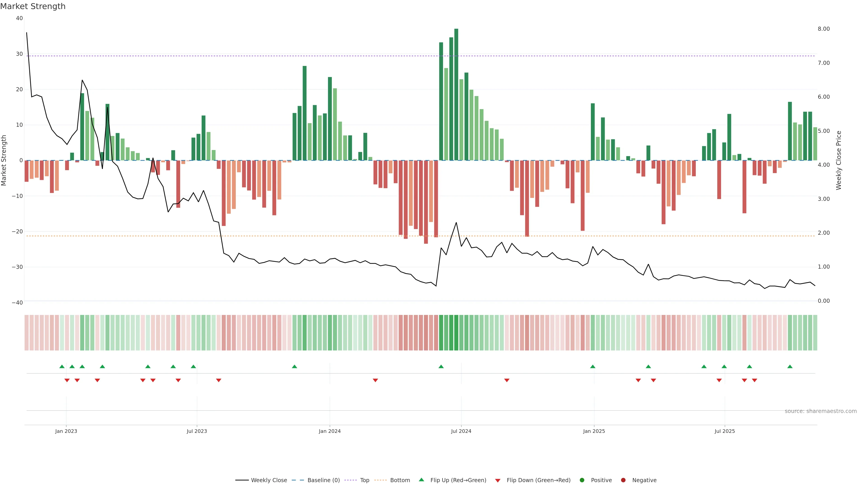Click Flip Up green triangle legend icon
Screen dimensions: 868x488
[x=421, y=480]
